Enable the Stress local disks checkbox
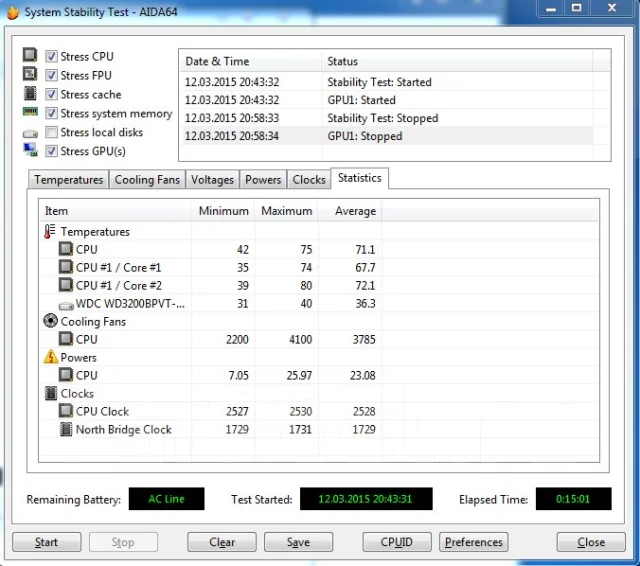 coord(51,132)
